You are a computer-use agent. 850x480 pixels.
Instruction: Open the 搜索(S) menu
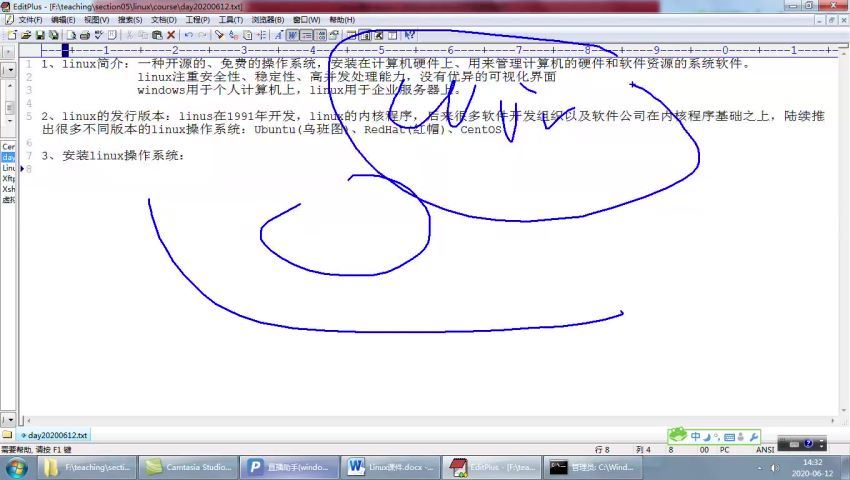[x=130, y=20]
